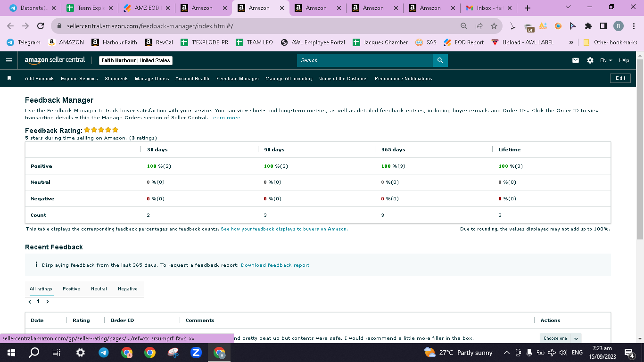
Task: Reload the current page
Action: coord(41,26)
